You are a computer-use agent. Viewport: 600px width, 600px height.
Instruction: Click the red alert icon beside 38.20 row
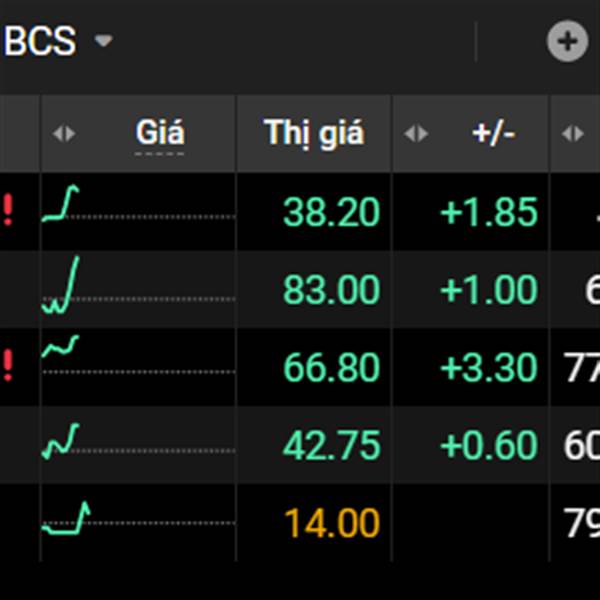point(7,212)
